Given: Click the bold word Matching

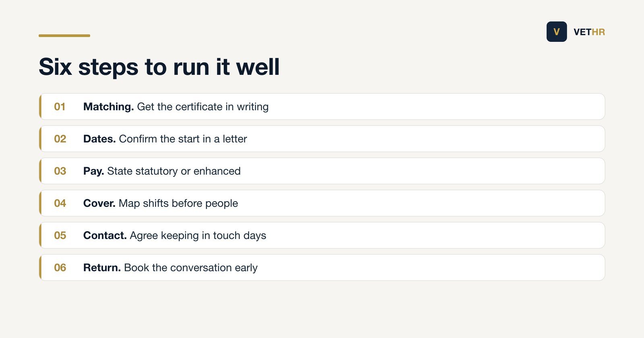Looking at the screenshot, I should click(x=108, y=107).
